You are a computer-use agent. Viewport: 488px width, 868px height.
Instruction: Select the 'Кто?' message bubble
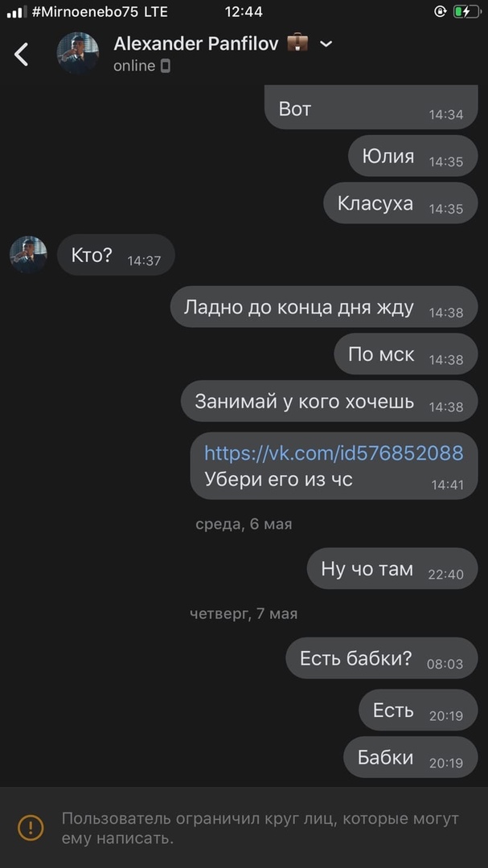pyautogui.click(x=116, y=256)
